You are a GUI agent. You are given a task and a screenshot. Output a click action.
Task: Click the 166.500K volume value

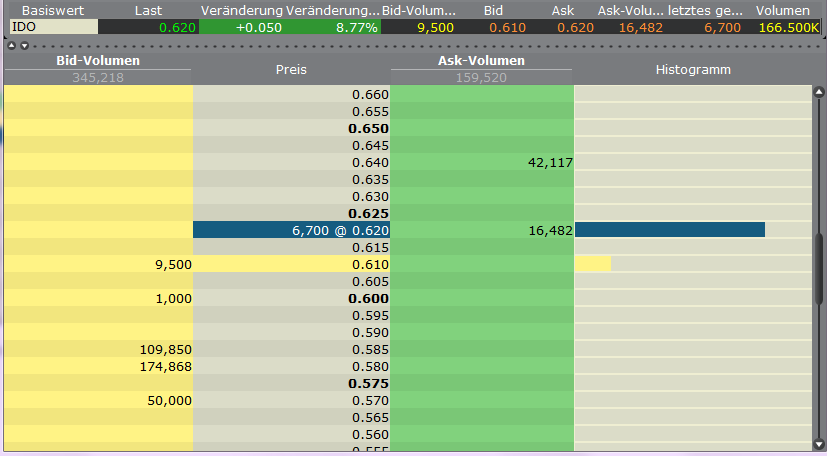[788, 27]
